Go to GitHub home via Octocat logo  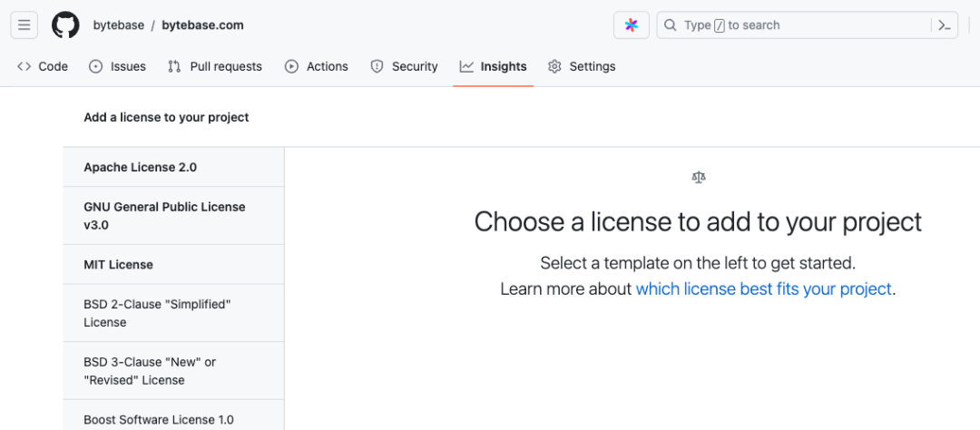pos(65,25)
